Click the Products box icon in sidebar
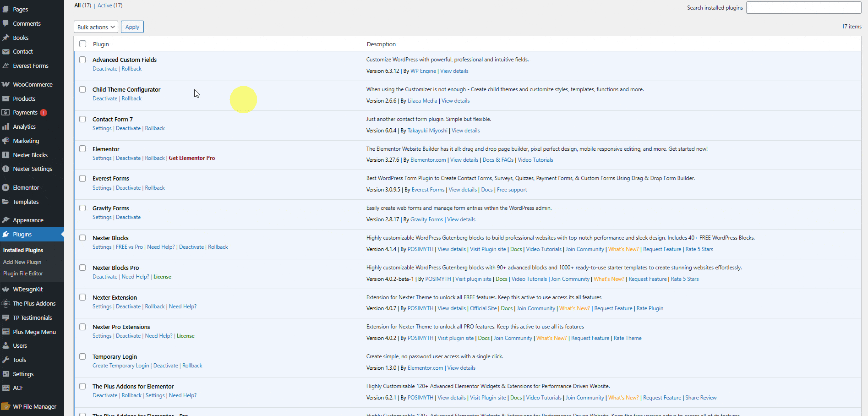 [5, 99]
